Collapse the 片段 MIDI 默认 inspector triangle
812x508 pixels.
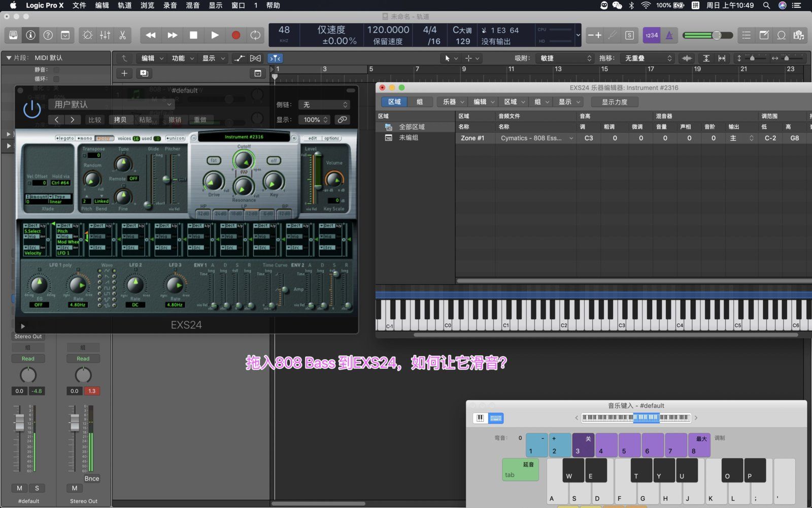click(x=9, y=58)
